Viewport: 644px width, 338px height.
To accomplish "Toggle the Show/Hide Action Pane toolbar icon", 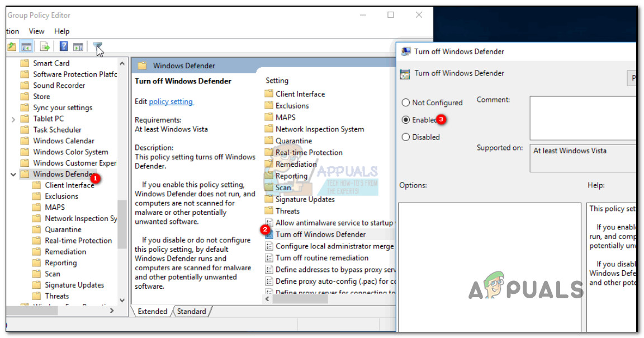I will point(78,46).
